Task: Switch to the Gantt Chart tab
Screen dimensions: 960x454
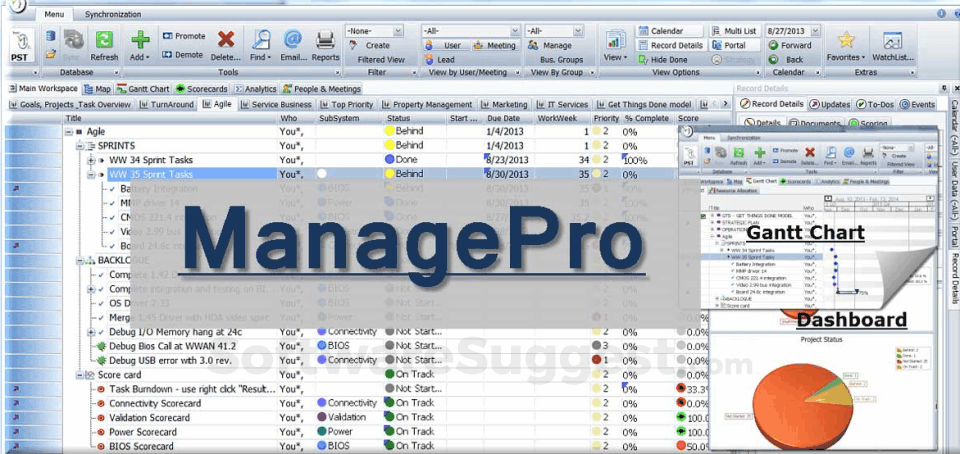Action: tap(143, 89)
